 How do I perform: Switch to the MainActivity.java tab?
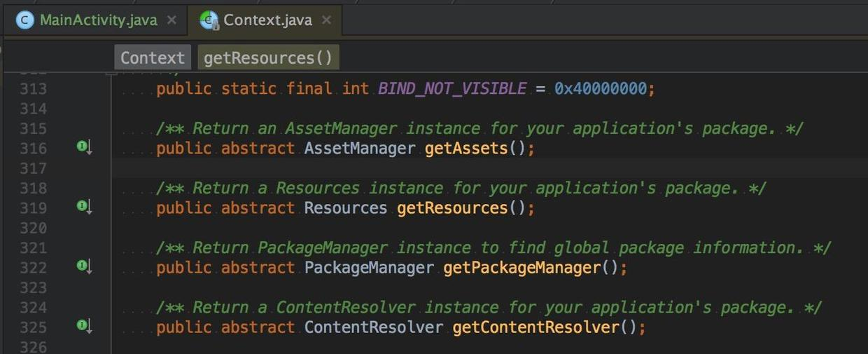tap(98, 20)
